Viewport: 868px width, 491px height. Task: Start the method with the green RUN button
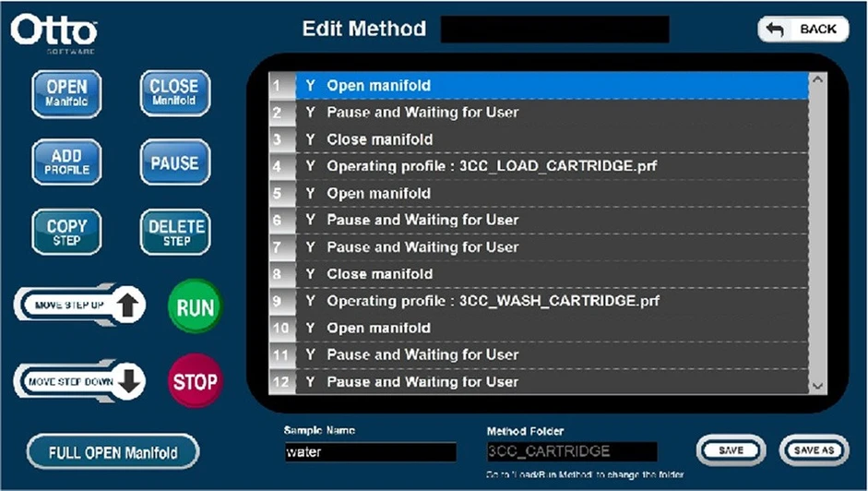[195, 306]
